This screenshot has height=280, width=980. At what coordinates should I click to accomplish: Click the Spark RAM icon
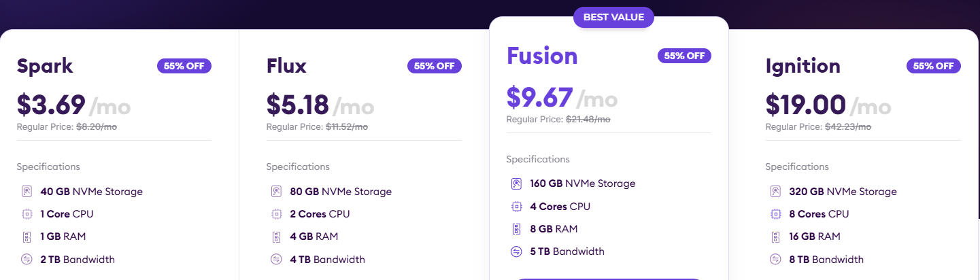tap(27, 237)
